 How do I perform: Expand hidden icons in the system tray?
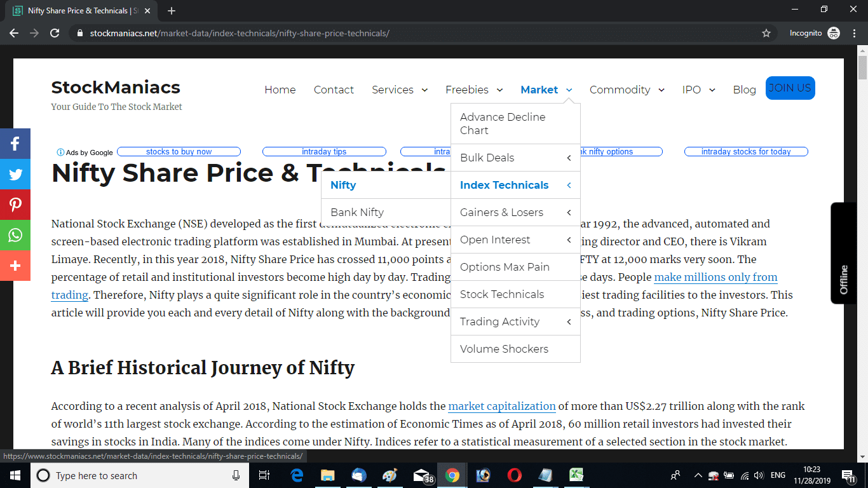[x=698, y=475]
